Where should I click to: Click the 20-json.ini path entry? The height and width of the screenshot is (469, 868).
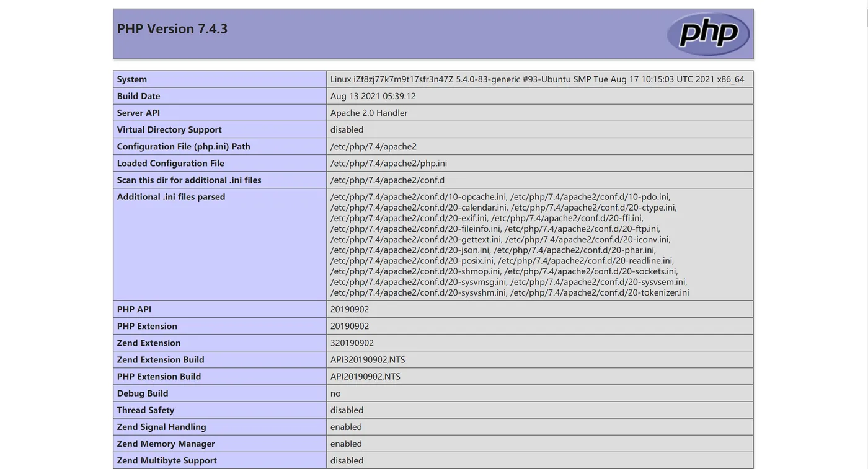coord(410,250)
